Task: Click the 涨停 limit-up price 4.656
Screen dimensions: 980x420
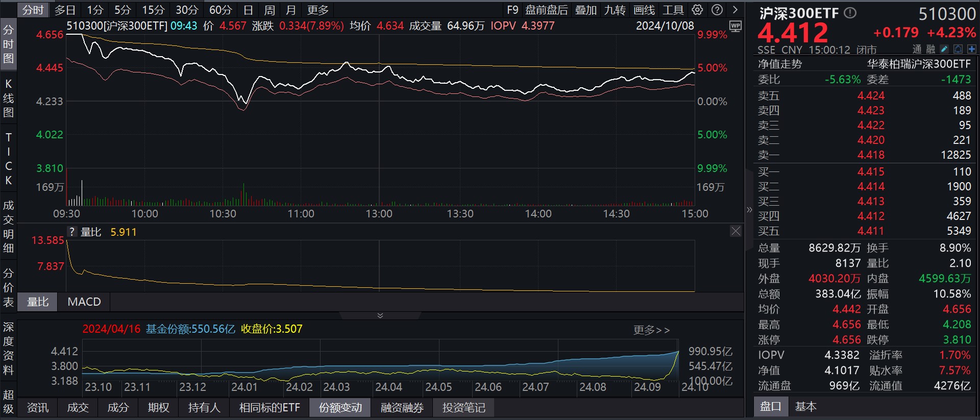Action: (x=846, y=340)
